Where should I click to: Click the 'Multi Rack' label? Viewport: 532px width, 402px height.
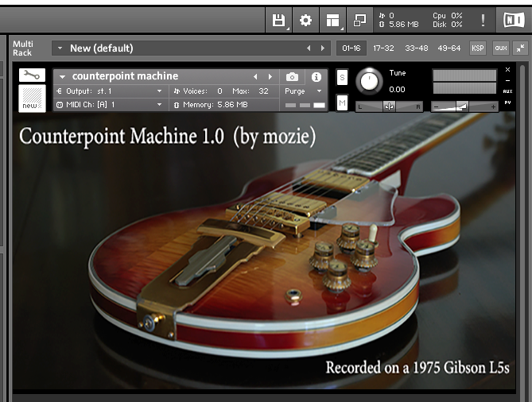click(x=23, y=48)
